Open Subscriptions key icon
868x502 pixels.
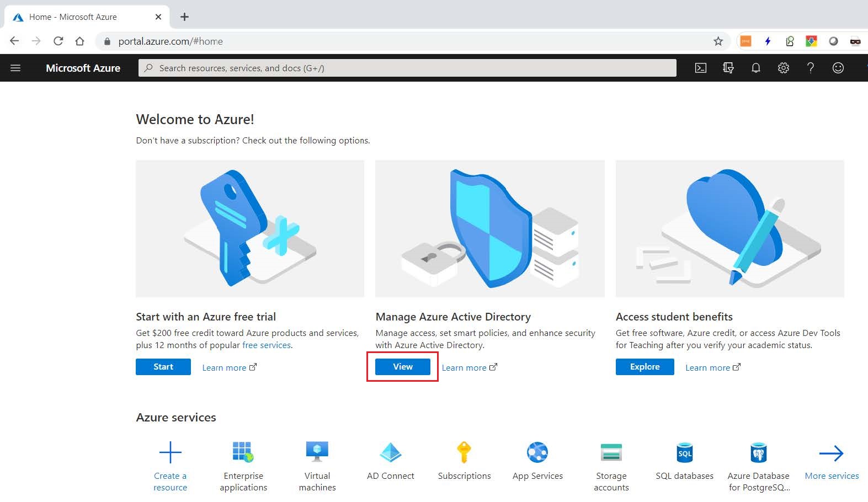464,452
